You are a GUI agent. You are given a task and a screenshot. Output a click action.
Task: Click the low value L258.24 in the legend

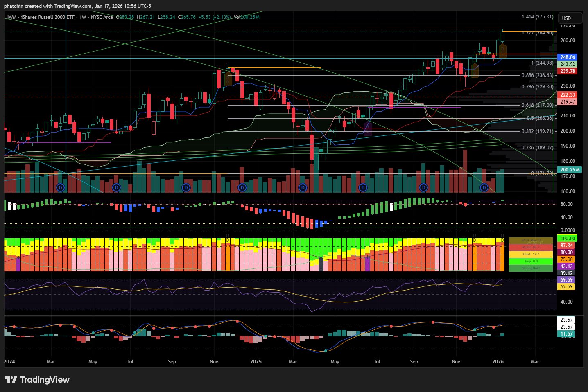pyautogui.click(x=167, y=17)
